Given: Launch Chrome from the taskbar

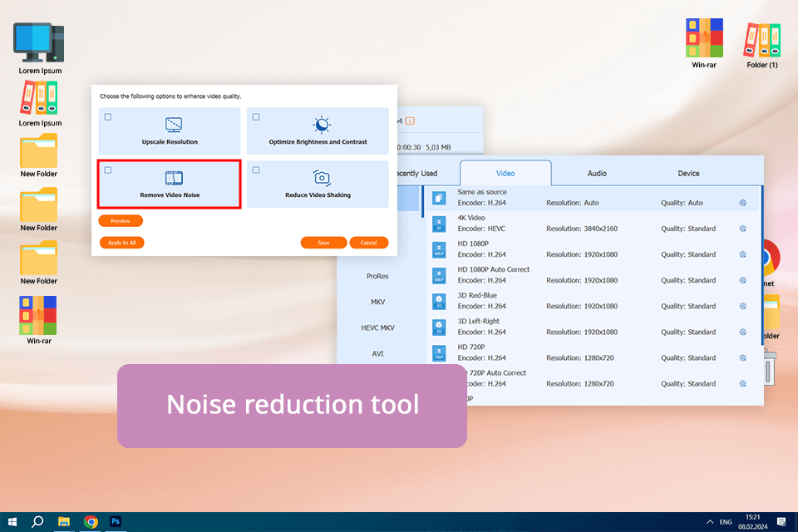Looking at the screenshot, I should (91, 522).
